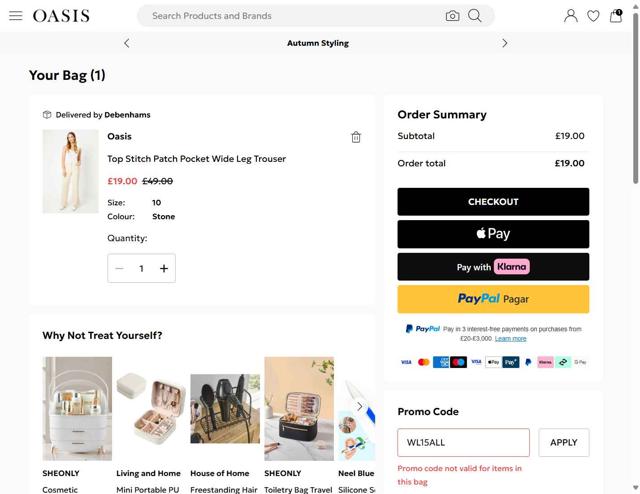Check out with PayPal Pagar
Viewport: 640px width, 494px height.
pyautogui.click(x=493, y=299)
